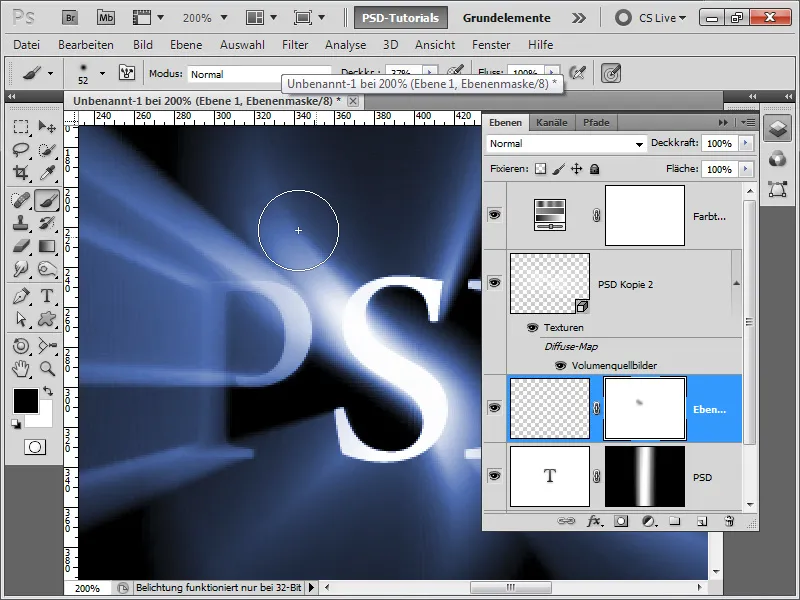This screenshot has height=600, width=800.
Task: Switch to the Kanäle tab
Action: click(552, 122)
